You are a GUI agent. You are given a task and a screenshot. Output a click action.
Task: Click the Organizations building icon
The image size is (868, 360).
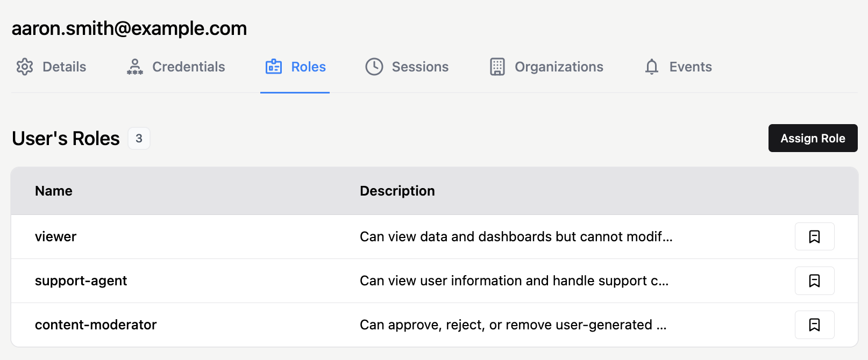[497, 67]
